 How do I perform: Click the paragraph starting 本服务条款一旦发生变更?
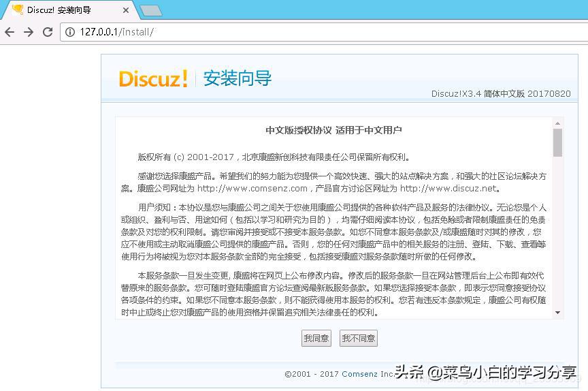point(333,294)
